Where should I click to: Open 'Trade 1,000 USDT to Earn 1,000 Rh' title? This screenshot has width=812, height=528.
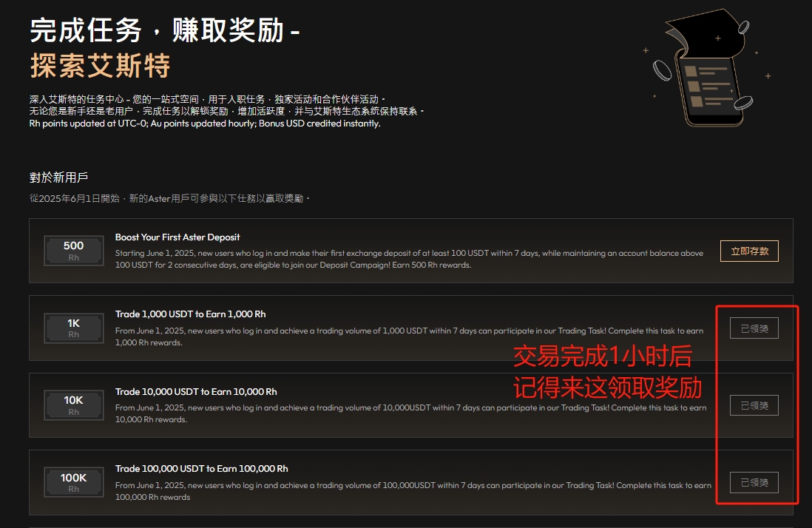coord(191,314)
